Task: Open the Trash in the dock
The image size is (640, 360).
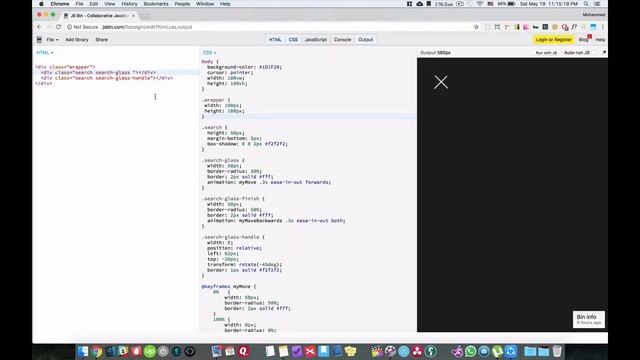Action: coord(557,351)
